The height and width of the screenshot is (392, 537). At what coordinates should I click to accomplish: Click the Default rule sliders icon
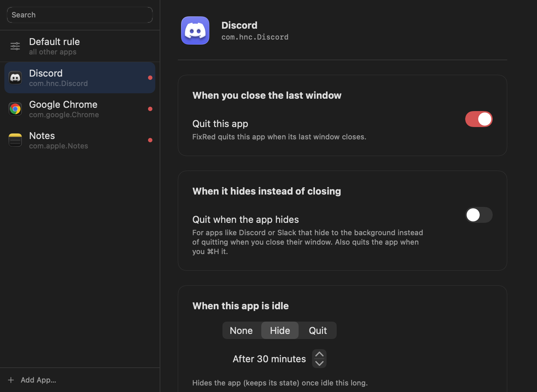[15, 46]
